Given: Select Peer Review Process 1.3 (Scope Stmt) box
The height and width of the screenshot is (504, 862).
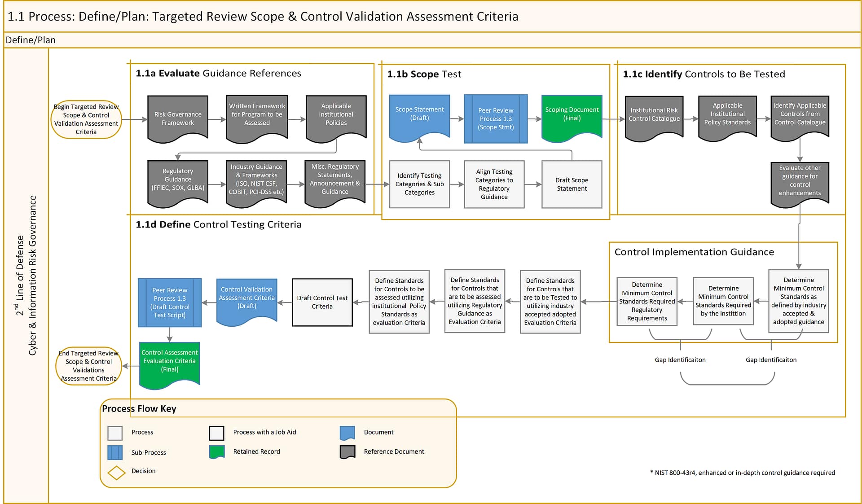Looking at the screenshot, I should tap(496, 119).
